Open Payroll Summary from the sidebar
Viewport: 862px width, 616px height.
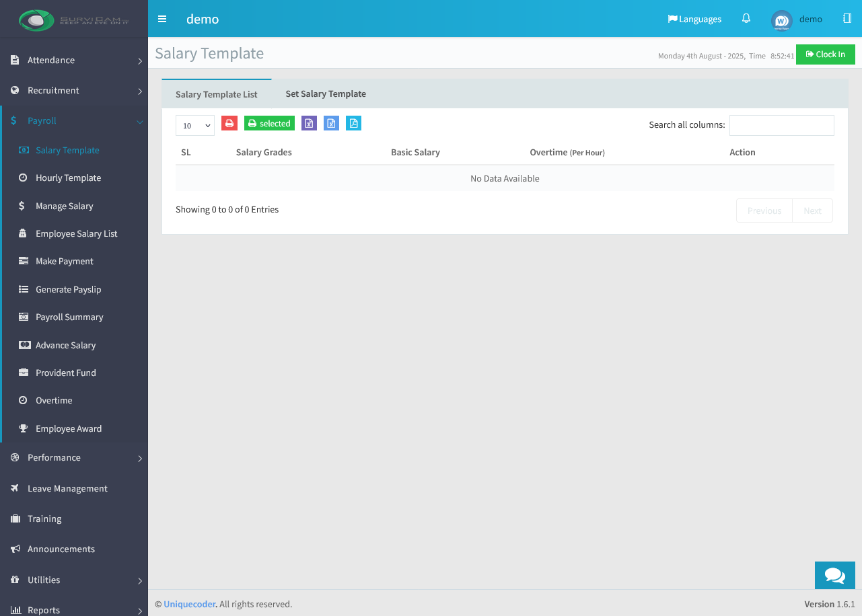click(74, 317)
